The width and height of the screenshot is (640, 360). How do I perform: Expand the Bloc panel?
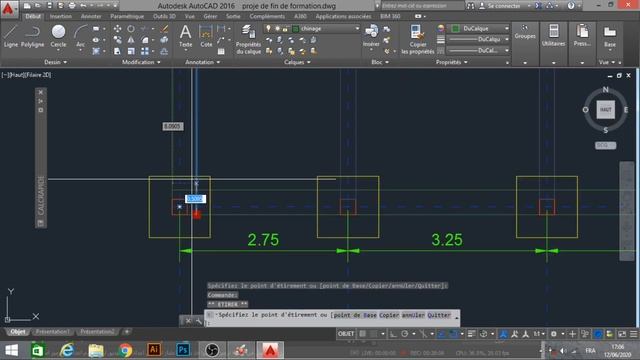(380, 62)
